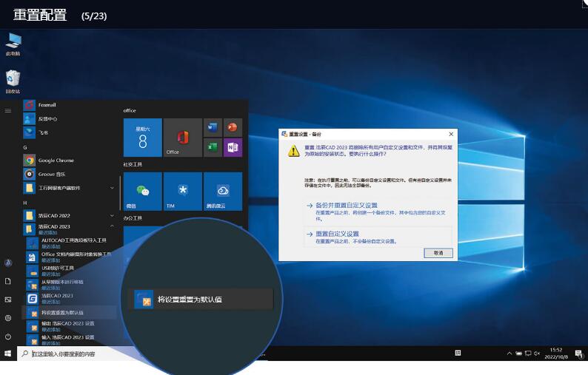Launch the 浩辰CAD 2023 application entry
588x375 pixels.
[x=71, y=298]
